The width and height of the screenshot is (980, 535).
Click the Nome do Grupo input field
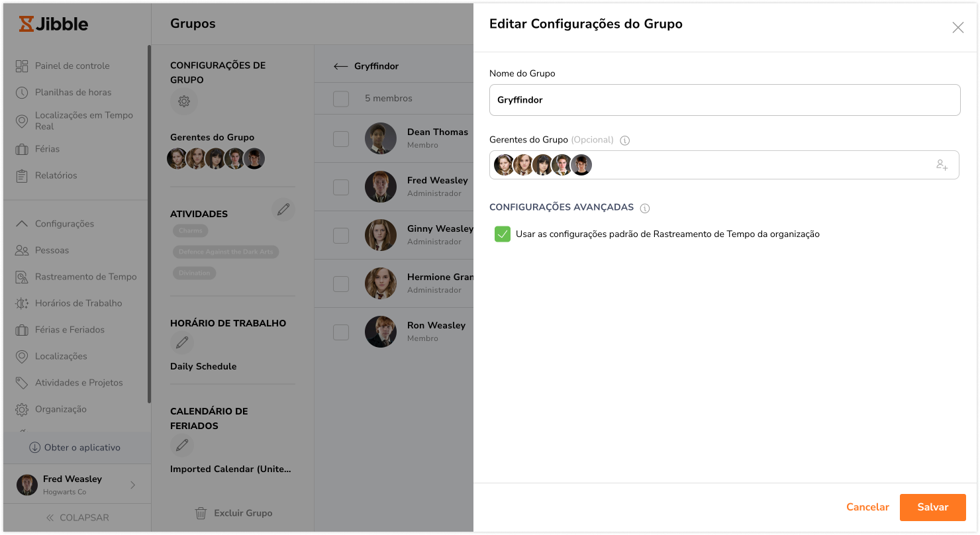click(x=724, y=100)
